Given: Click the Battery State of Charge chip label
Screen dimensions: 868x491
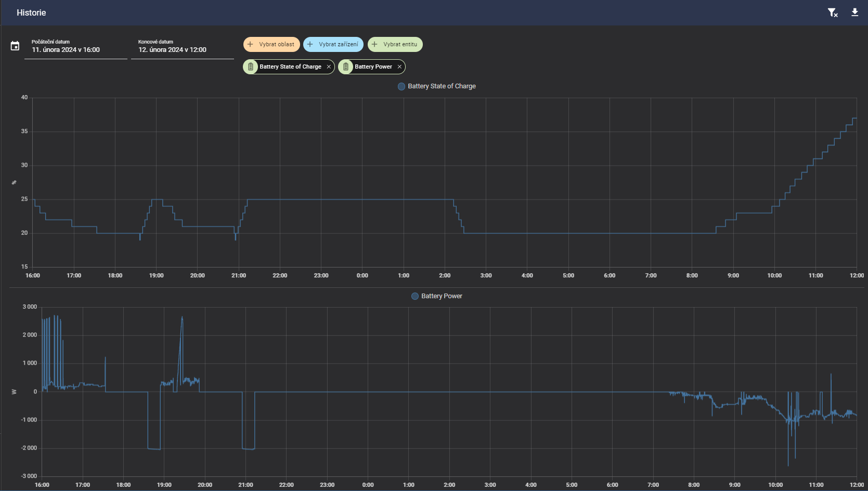Looking at the screenshot, I should tap(290, 67).
